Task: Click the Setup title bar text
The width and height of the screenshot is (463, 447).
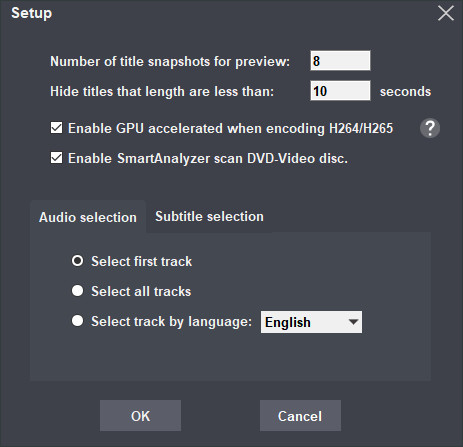Action: (x=31, y=14)
